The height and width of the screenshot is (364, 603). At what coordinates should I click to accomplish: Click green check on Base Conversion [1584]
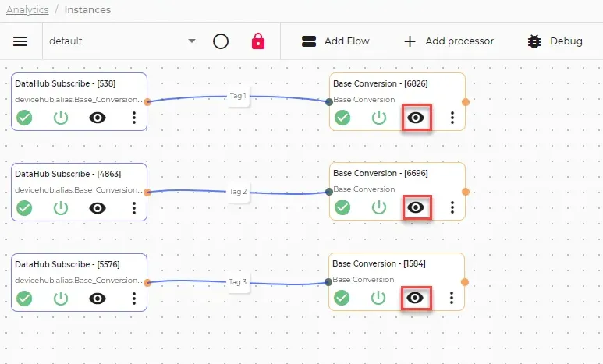coord(342,298)
